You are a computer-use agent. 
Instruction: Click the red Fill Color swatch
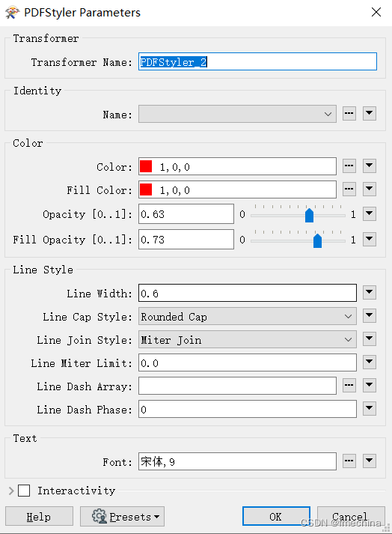[146, 189]
